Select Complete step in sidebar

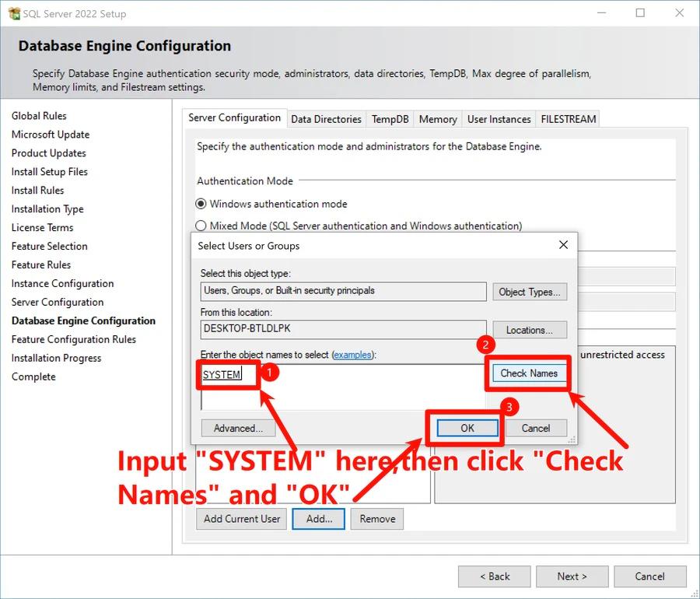(x=33, y=377)
